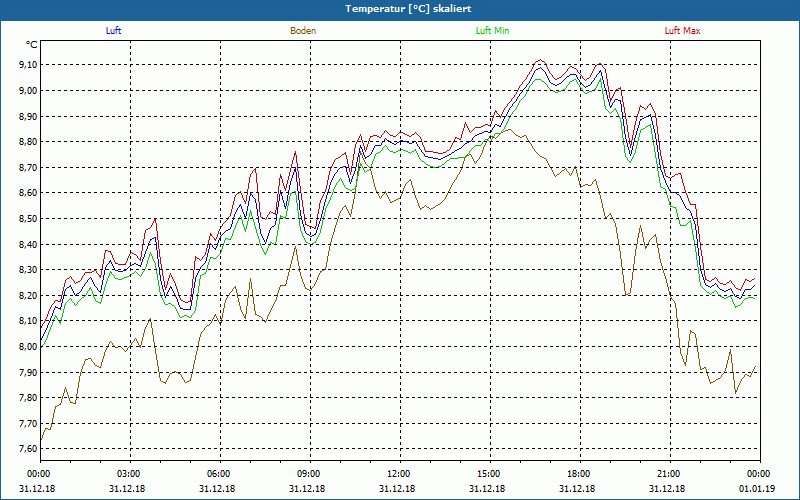Click the brown Boden legend label

click(303, 31)
